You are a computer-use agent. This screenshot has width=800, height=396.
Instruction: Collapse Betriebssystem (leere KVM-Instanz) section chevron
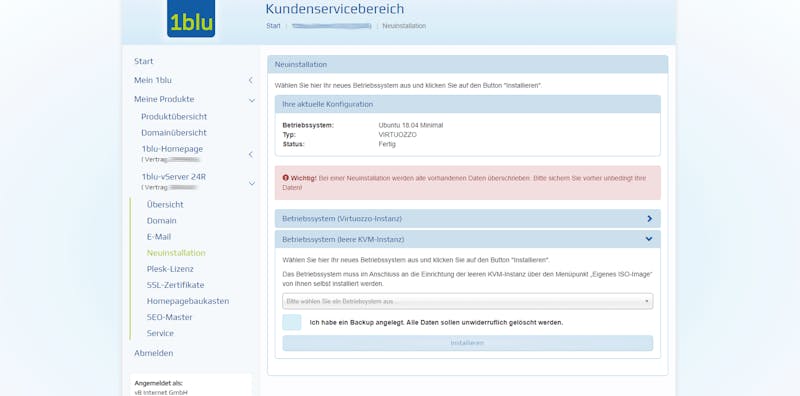coord(649,239)
